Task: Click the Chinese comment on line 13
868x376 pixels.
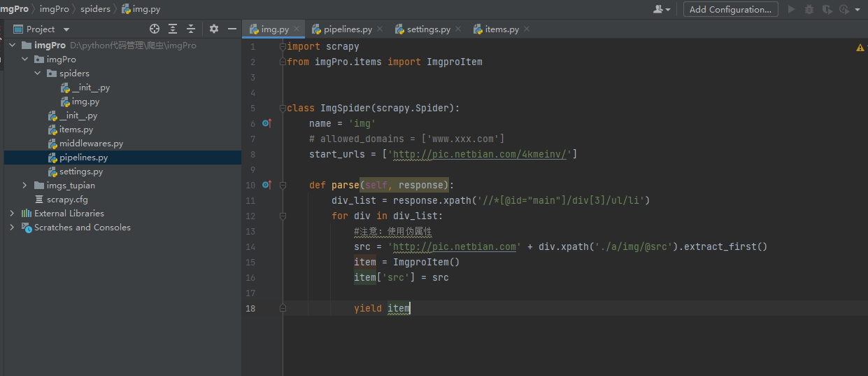Action: click(x=393, y=231)
